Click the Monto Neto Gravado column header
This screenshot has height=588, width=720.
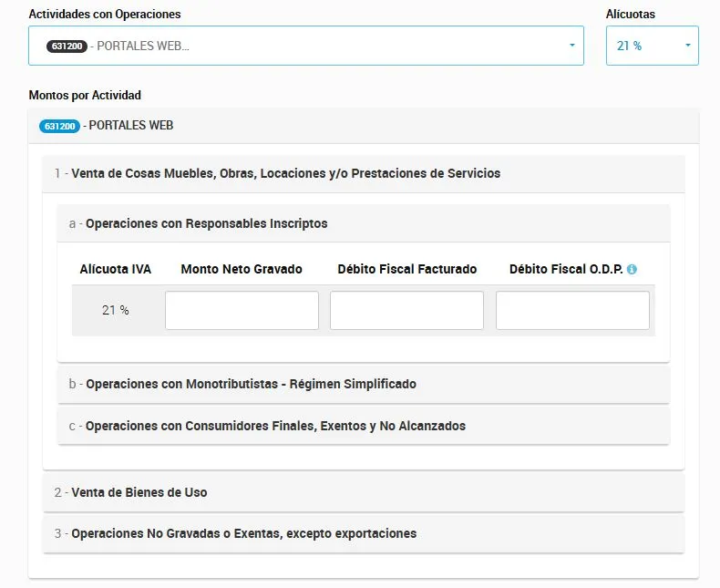242,269
